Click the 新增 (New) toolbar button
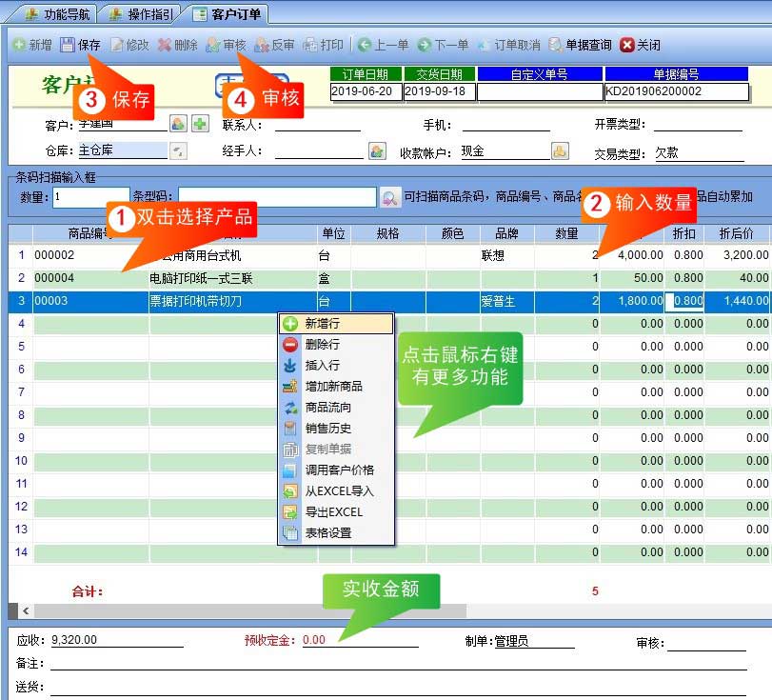 click(x=32, y=45)
